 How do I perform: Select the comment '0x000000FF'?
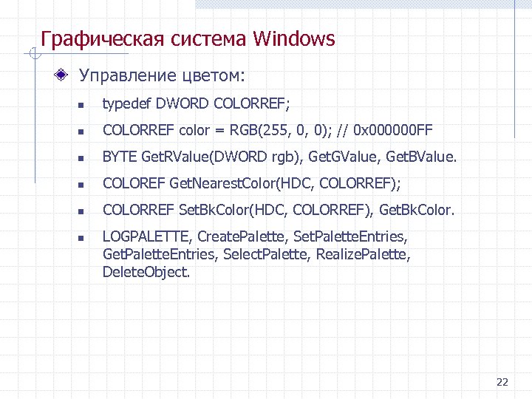[393, 130]
